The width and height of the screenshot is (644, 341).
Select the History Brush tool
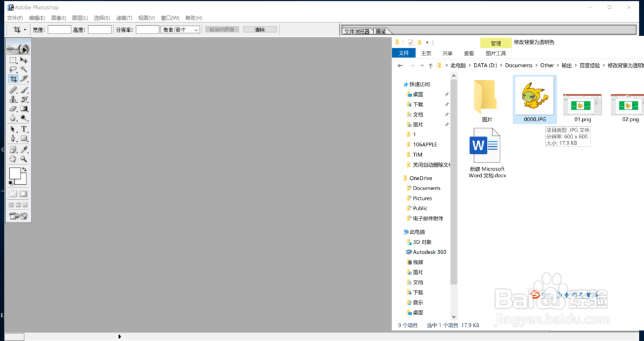tap(24, 99)
